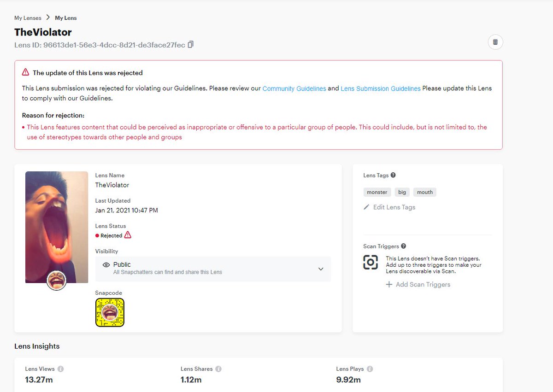Click the Jan 21, 2021 10:47 PM date
The width and height of the screenshot is (553, 392).
coord(127,211)
